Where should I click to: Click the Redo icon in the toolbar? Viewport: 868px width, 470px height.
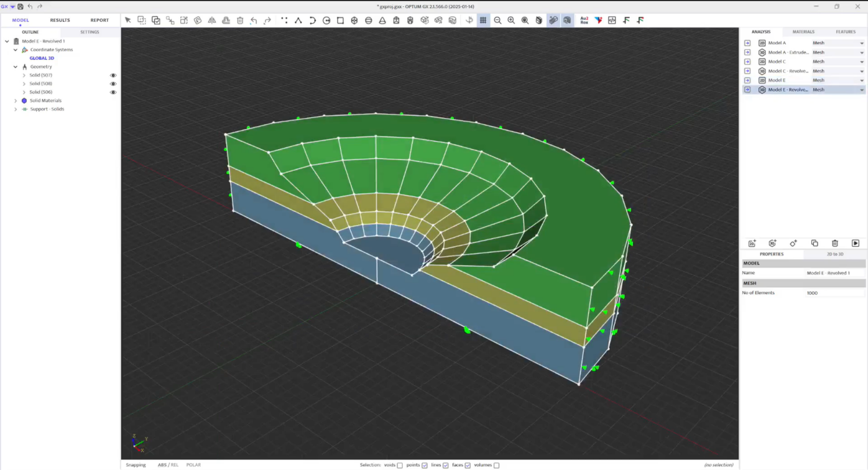pyautogui.click(x=267, y=19)
